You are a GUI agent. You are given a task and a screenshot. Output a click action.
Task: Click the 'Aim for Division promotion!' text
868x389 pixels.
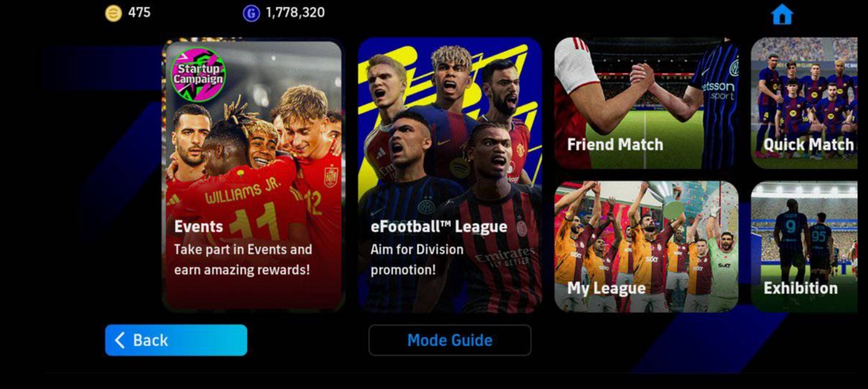pos(417,259)
